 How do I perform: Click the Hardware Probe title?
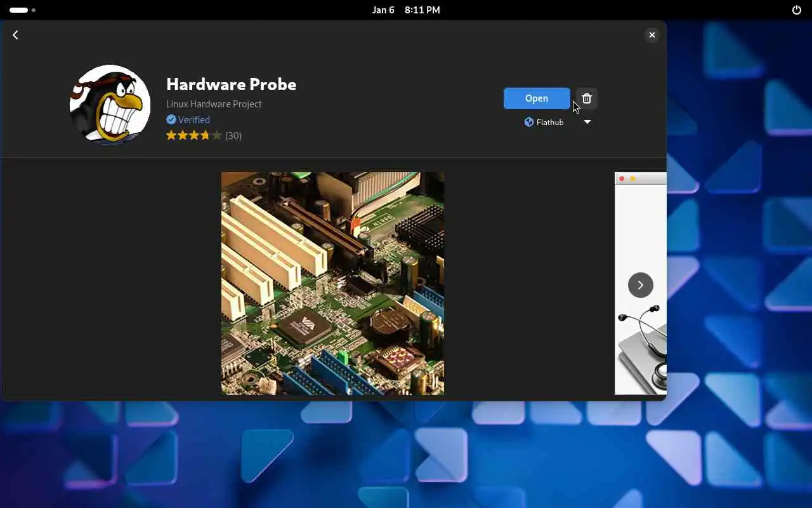[x=231, y=84]
